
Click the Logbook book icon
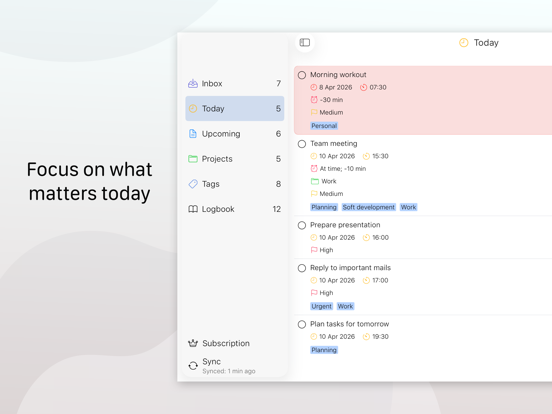[x=193, y=209]
